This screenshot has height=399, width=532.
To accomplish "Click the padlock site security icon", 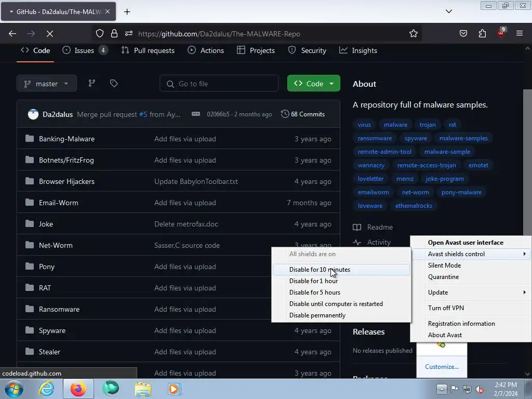I will click(114, 33).
